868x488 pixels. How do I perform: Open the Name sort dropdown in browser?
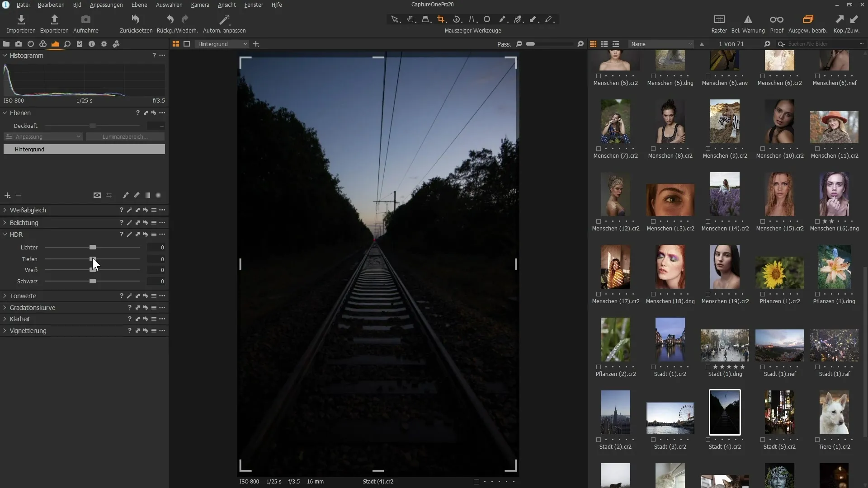click(x=661, y=44)
